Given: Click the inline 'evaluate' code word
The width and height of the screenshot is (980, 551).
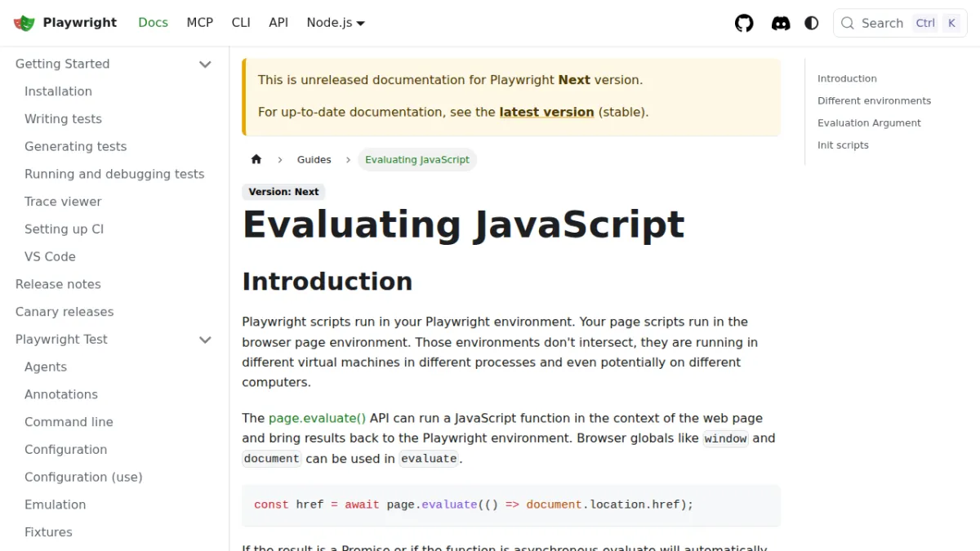Looking at the screenshot, I should point(429,459).
